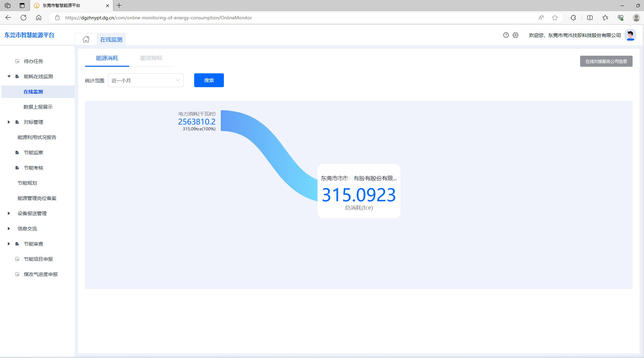Open the favorites list icon

tap(605, 18)
